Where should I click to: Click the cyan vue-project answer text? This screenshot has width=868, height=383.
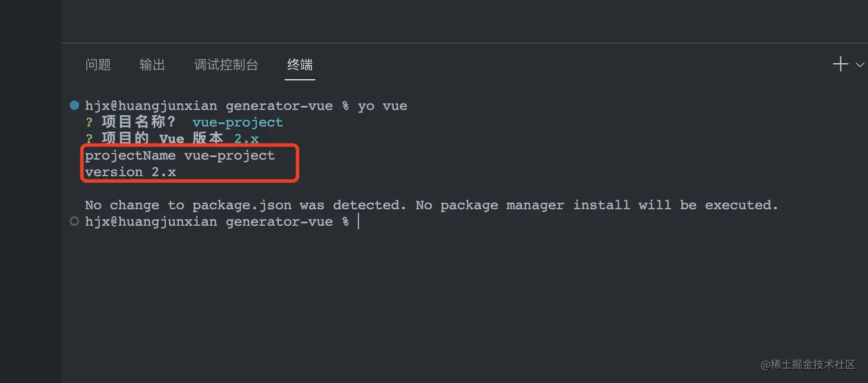[238, 122]
